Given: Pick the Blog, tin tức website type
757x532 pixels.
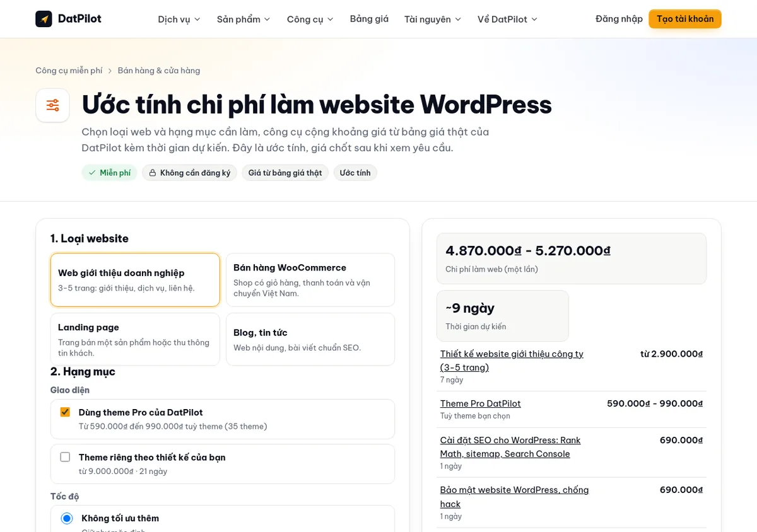Looking at the screenshot, I should (x=310, y=339).
